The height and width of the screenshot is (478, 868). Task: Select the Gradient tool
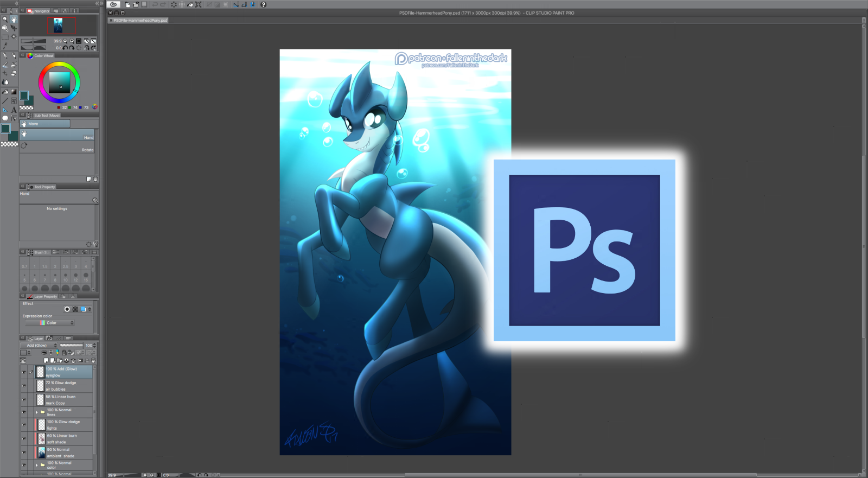tap(14, 92)
